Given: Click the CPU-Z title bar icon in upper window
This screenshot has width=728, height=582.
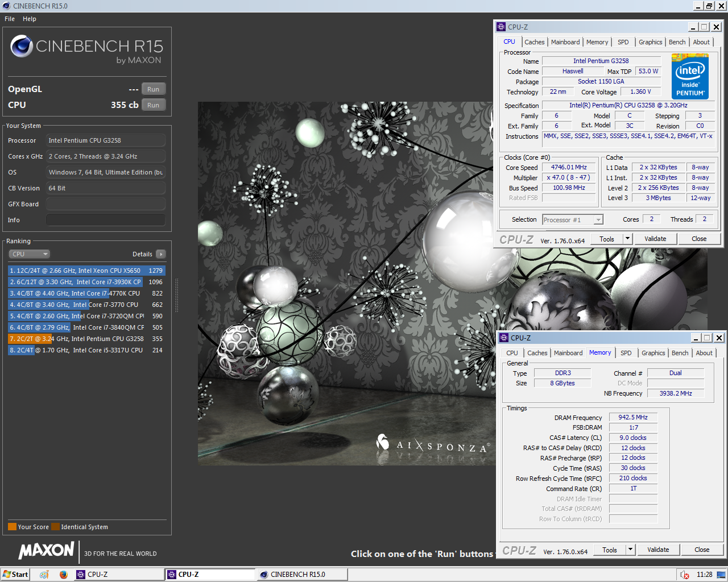Looking at the screenshot, I should coord(501,27).
